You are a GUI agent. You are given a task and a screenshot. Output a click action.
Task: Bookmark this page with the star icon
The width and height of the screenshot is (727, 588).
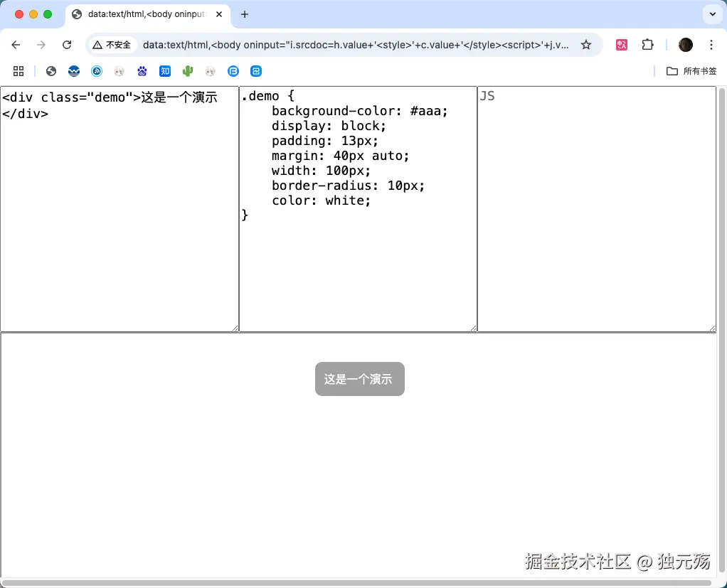(x=586, y=45)
